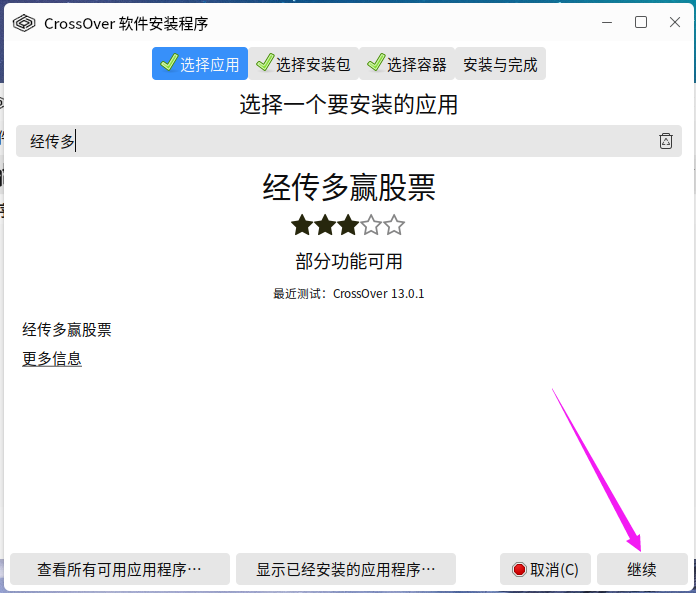Minimize the CrossOver installer window

coord(607,22)
